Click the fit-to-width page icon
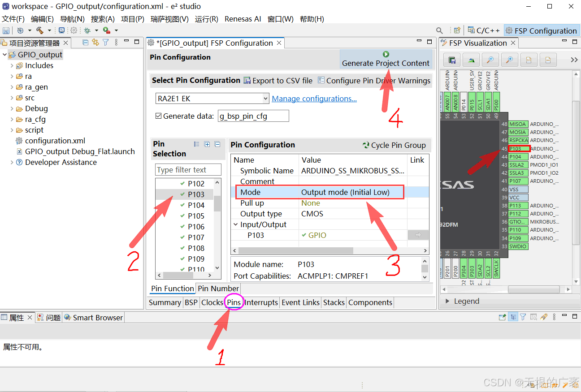Image resolution: width=581 pixels, height=392 pixels. 548,60
